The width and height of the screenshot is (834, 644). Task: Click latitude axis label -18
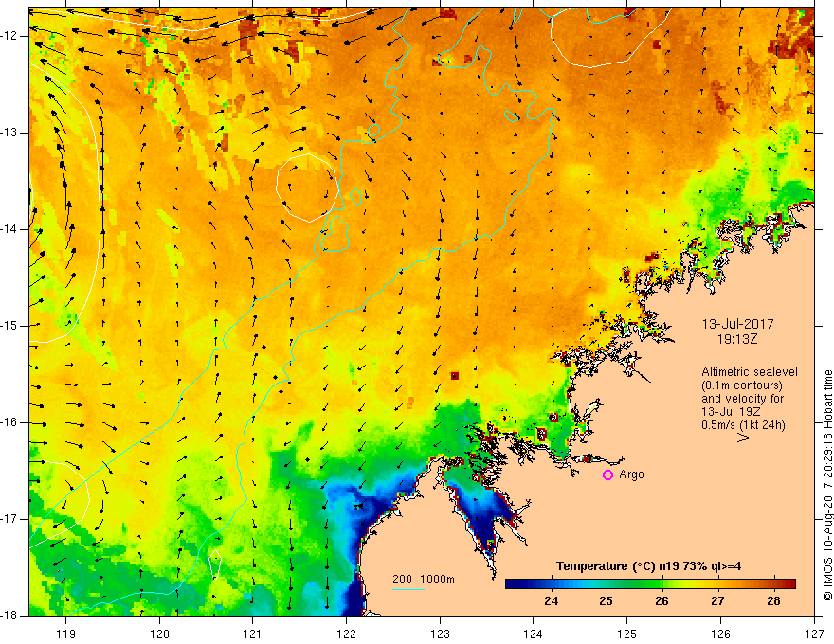point(10,616)
